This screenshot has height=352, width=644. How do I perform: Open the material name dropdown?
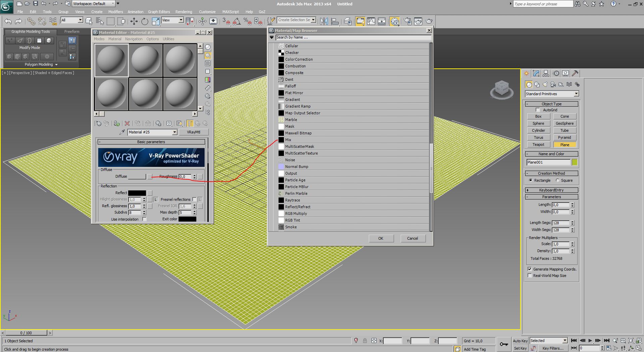(x=175, y=132)
